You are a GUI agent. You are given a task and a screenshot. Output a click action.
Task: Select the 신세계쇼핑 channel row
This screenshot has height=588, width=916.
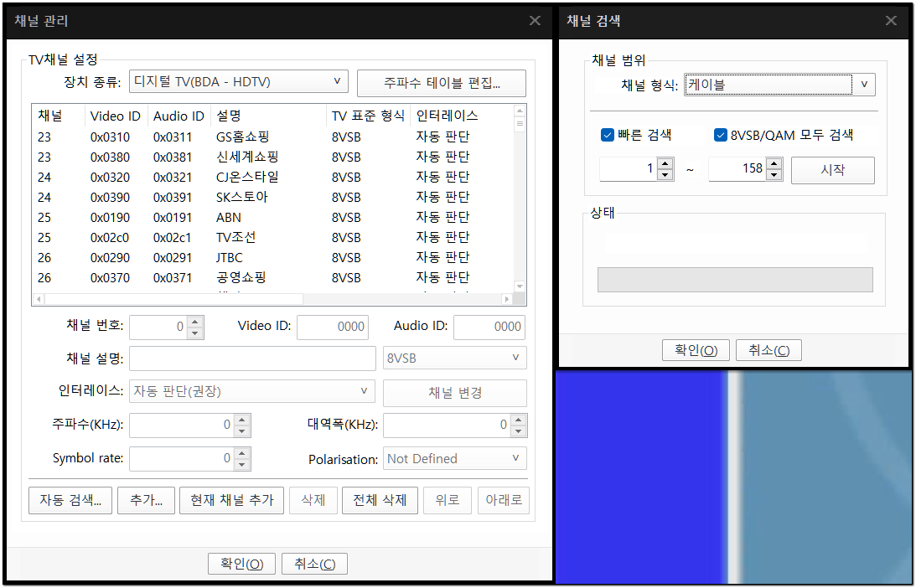(273, 157)
